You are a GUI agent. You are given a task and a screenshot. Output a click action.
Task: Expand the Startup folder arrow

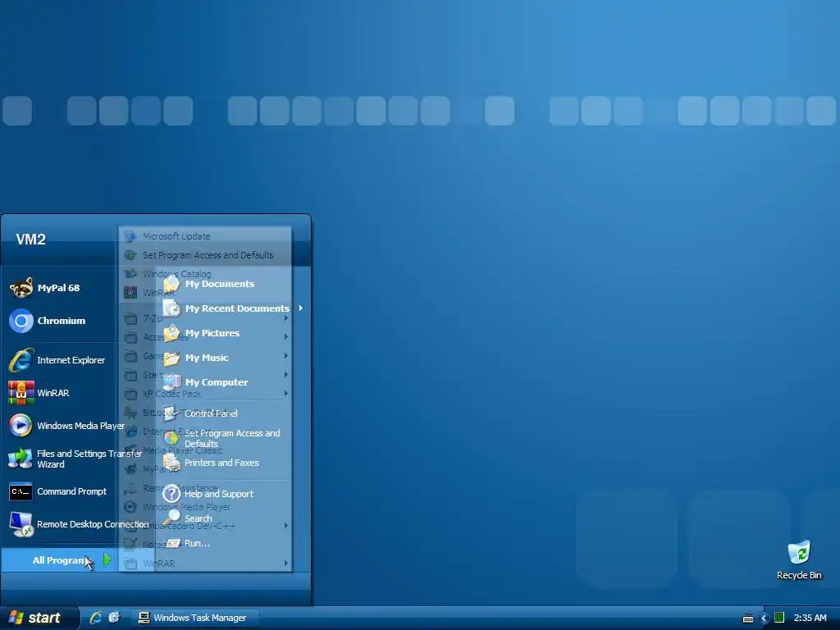coord(286,374)
